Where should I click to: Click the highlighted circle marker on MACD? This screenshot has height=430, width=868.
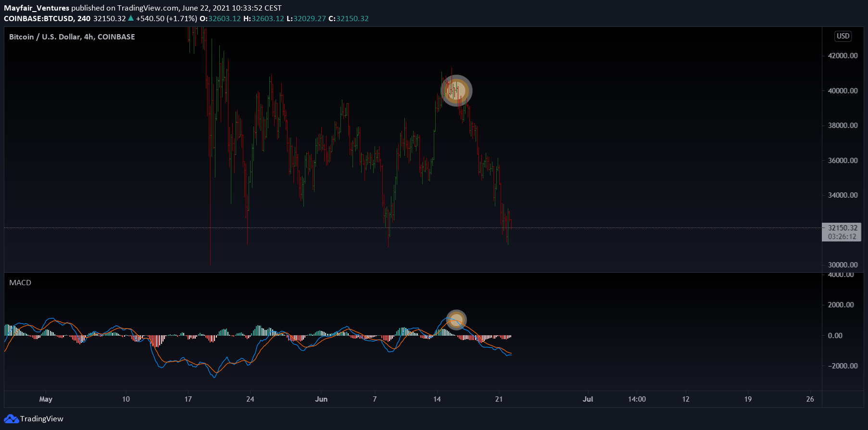456,320
